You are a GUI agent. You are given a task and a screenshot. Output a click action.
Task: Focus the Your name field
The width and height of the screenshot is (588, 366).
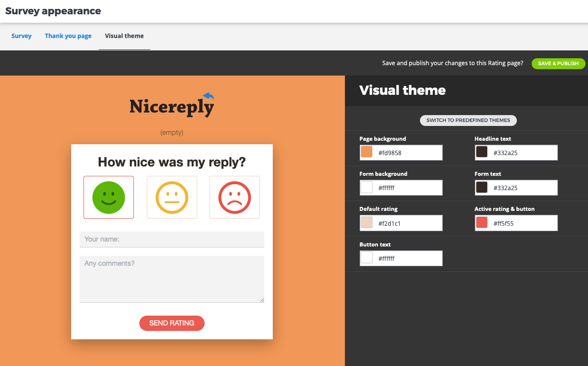[172, 239]
